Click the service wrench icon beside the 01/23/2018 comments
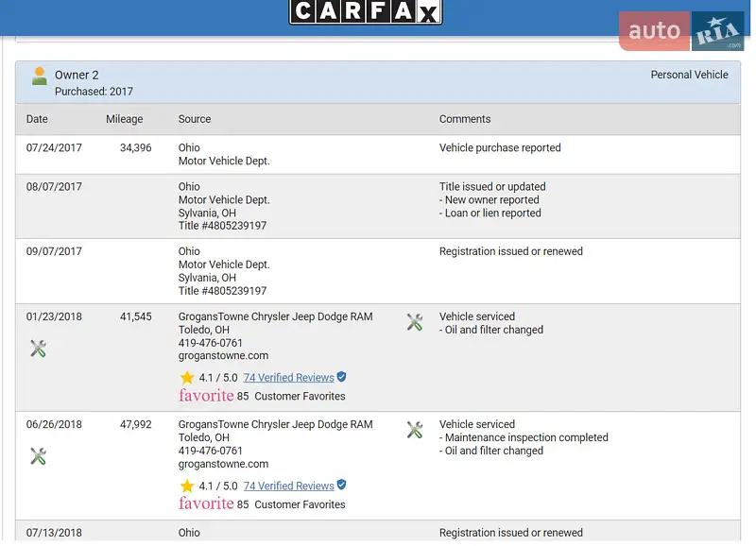The height and width of the screenshot is (546, 756). click(x=414, y=323)
